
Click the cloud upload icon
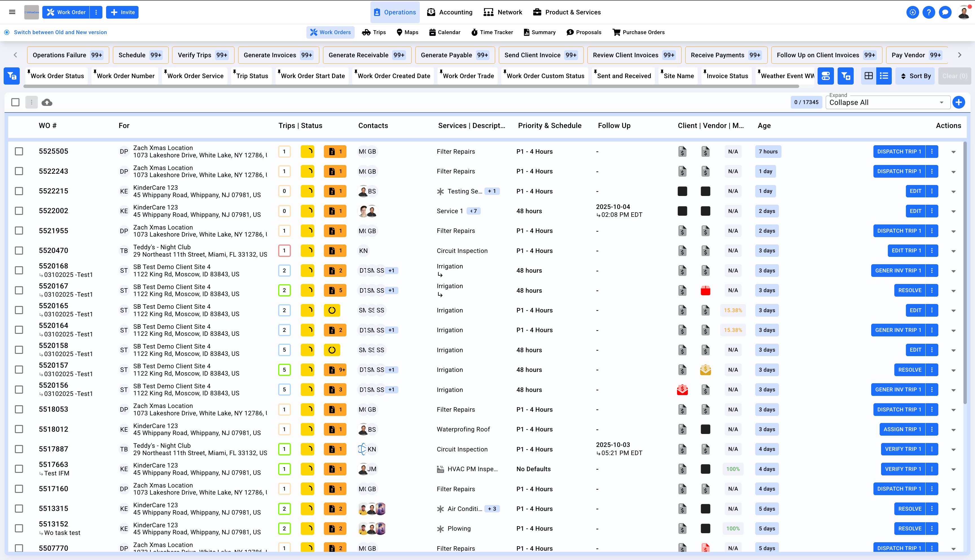click(x=47, y=102)
